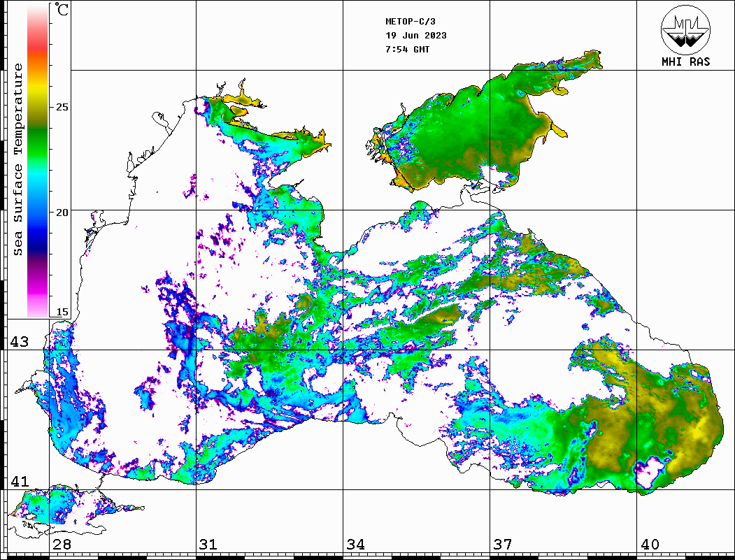
Task: Click the longitude 40 axis label
Action: pyautogui.click(x=650, y=545)
